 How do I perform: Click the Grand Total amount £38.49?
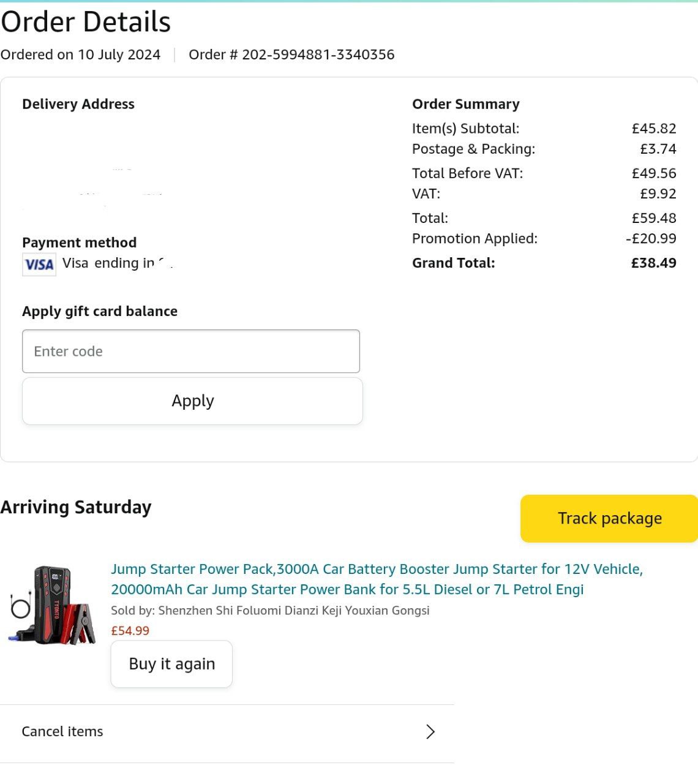tap(653, 263)
